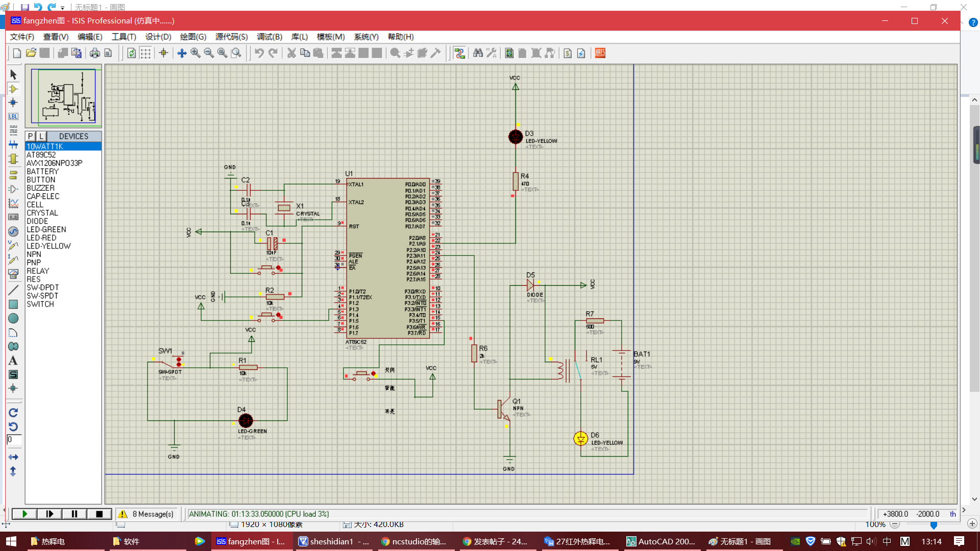Screen dimensions: 980x551
Task: Select the Component mode tool
Action: pos(13,89)
